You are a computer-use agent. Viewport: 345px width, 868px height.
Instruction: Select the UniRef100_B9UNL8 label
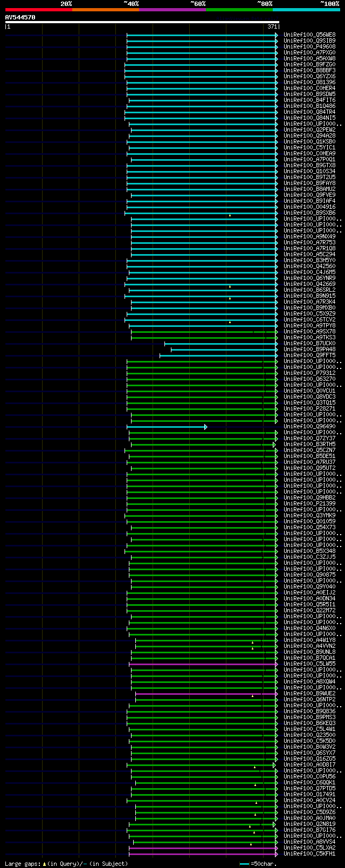pyautogui.click(x=309, y=652)
